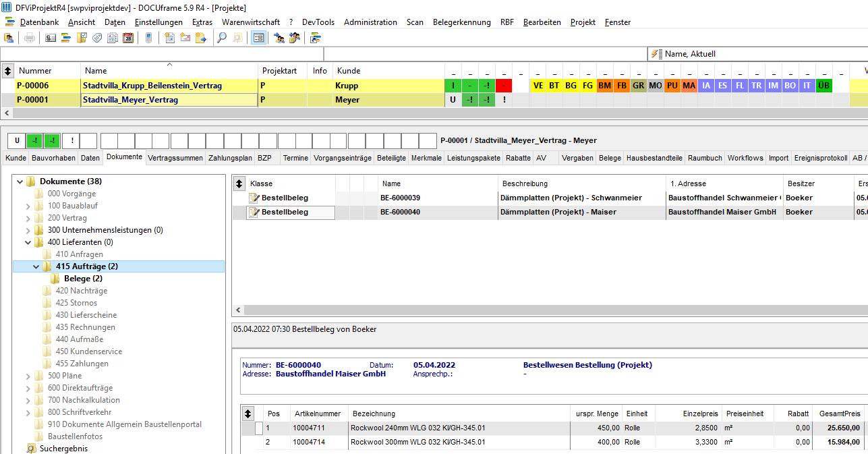Click the orange BM status cell
This screenshot has width=868, height=454.
point(604,86)
